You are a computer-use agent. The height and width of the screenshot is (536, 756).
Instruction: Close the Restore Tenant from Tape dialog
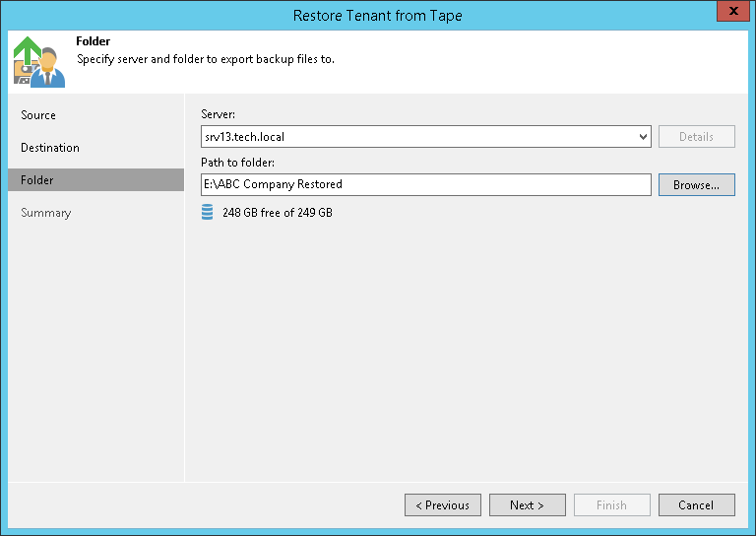pos(729,14)
